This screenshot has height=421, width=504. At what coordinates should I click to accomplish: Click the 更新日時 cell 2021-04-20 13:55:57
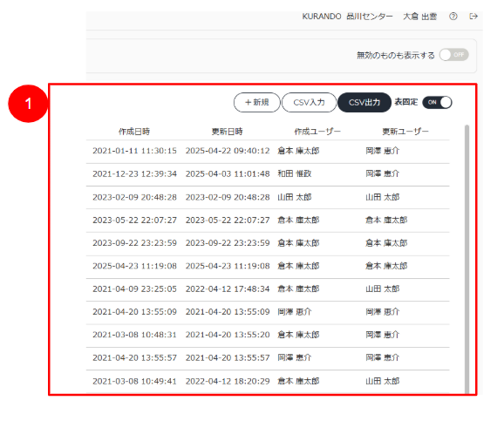[228, 357]
